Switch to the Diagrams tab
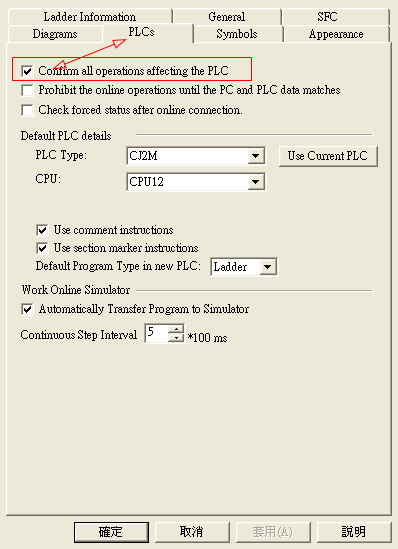The height and width of the screenshot is (549, 398). point(55,34)
